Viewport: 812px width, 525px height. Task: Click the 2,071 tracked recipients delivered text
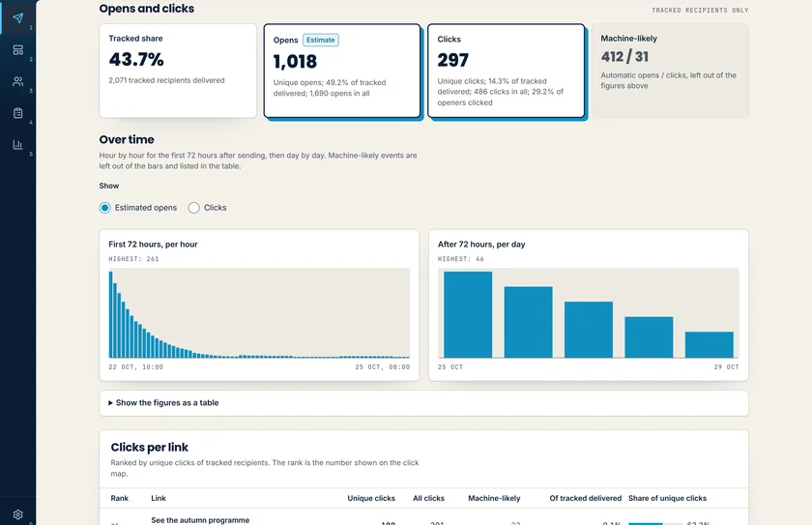(x=166, y=80)
